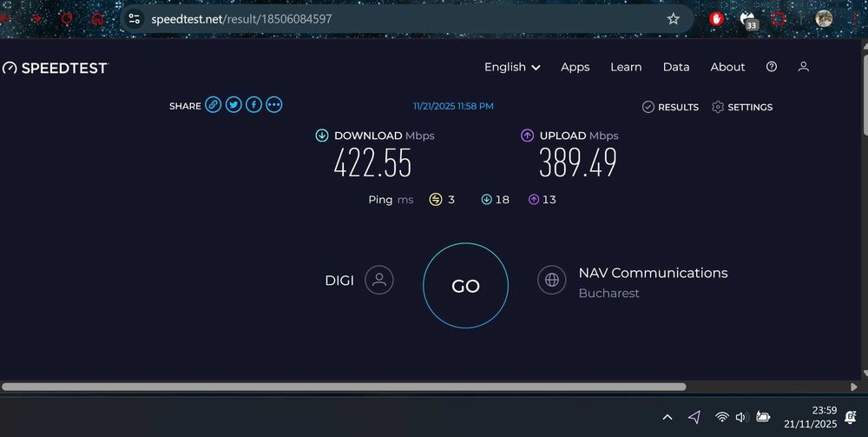Screen dimensions: 868x437
Task: Click the server globe icon
Action: 552,280
